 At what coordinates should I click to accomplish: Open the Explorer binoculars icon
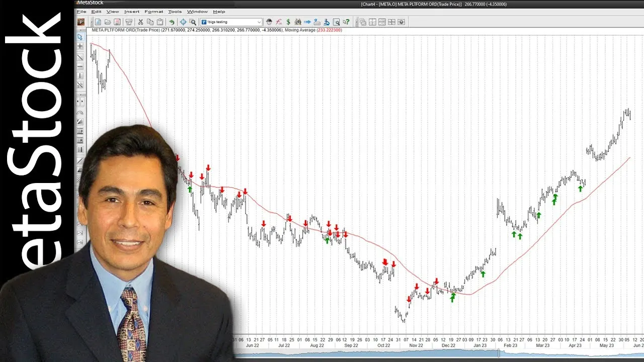point(298,22)
